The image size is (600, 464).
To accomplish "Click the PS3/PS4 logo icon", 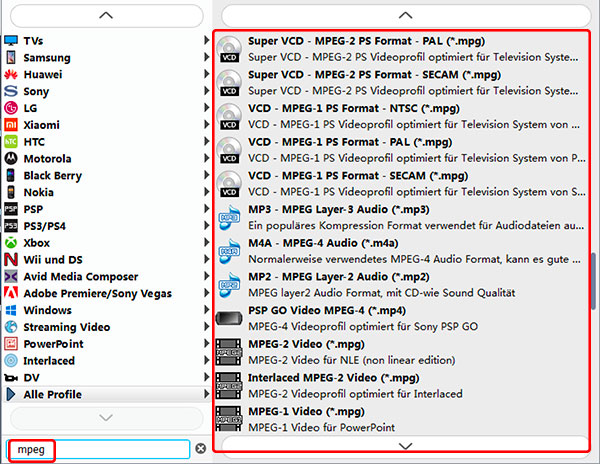I will tap(11, 226).
